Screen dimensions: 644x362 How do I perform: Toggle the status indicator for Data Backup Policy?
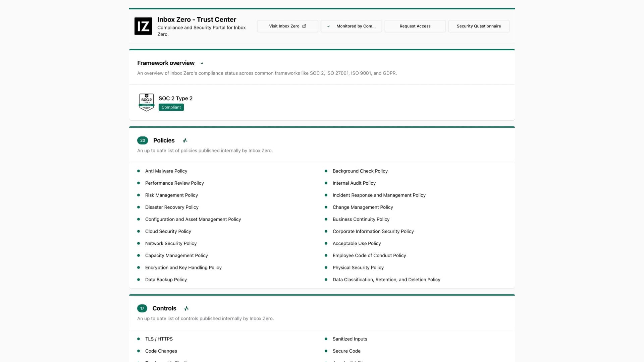tap(139, 279)
